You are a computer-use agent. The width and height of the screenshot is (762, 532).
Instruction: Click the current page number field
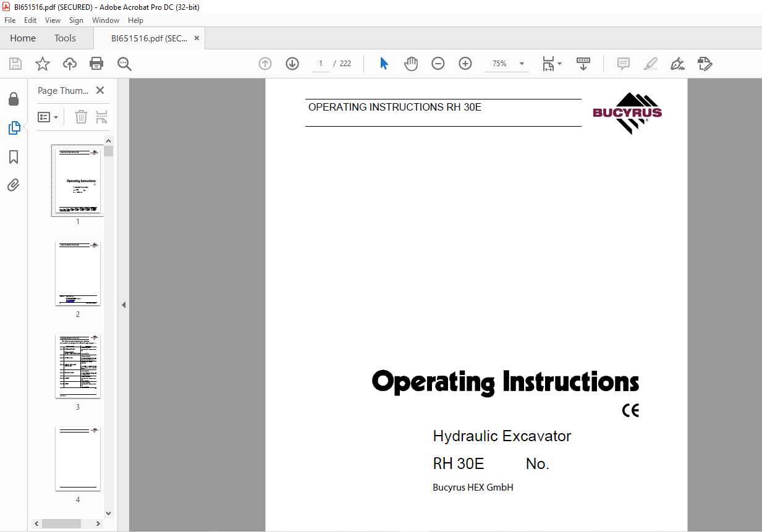(321, 64)
